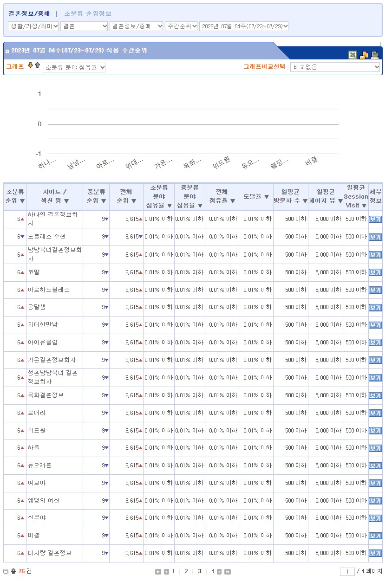Click the Excel export icon

(x=353, y=55)
